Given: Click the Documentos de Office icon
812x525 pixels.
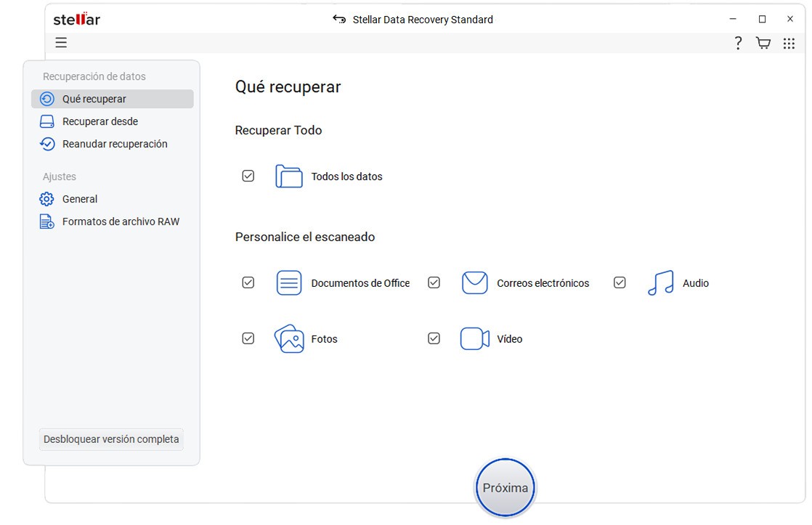Looking at the screenshot, I should point(289,283).
